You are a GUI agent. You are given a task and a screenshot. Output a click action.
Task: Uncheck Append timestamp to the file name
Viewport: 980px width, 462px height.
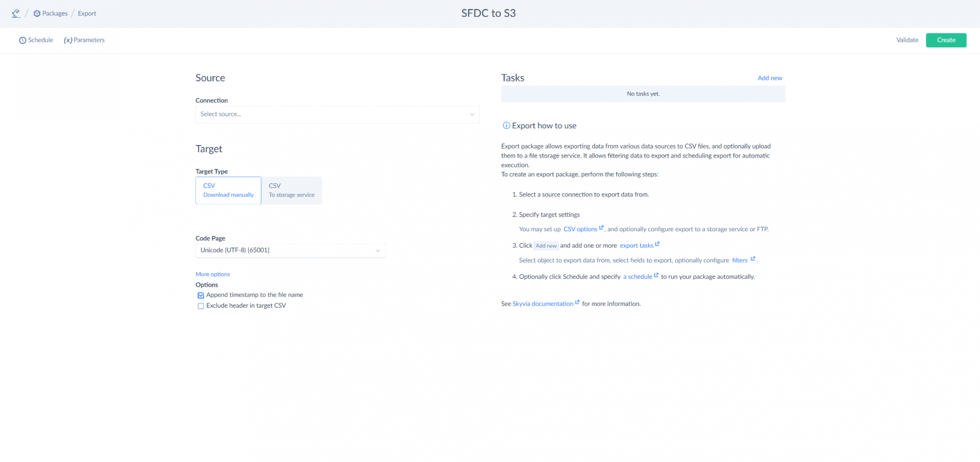[x=201, y=295]
